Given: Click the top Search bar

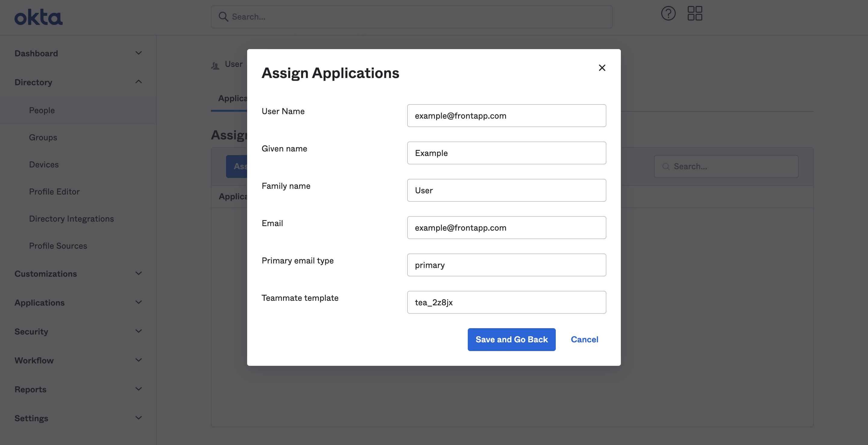Looking at the screenshot, I should point(411,17).
